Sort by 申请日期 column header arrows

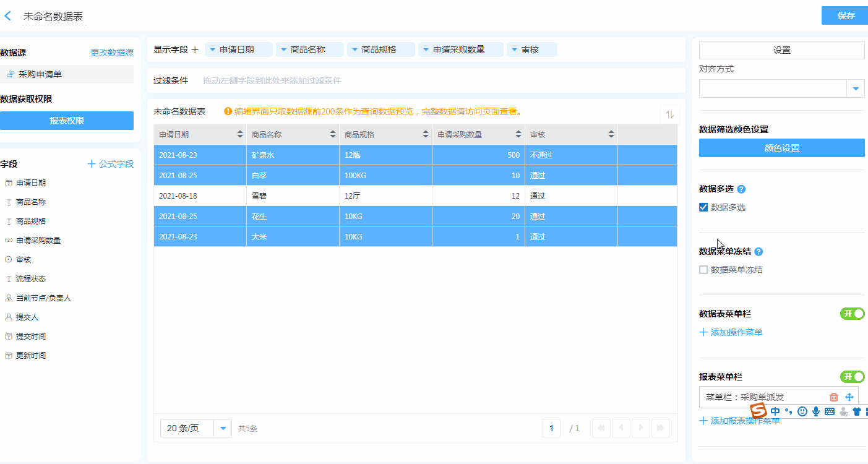240,134
